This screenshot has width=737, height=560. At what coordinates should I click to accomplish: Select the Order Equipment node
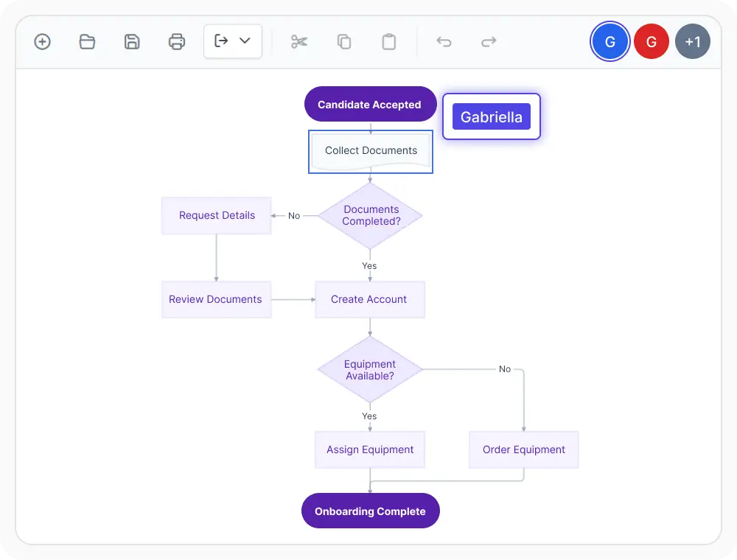coord(523,449)
